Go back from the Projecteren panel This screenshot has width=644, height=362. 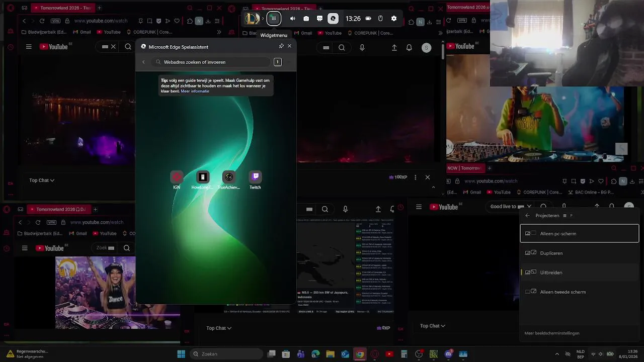point(527,215)
